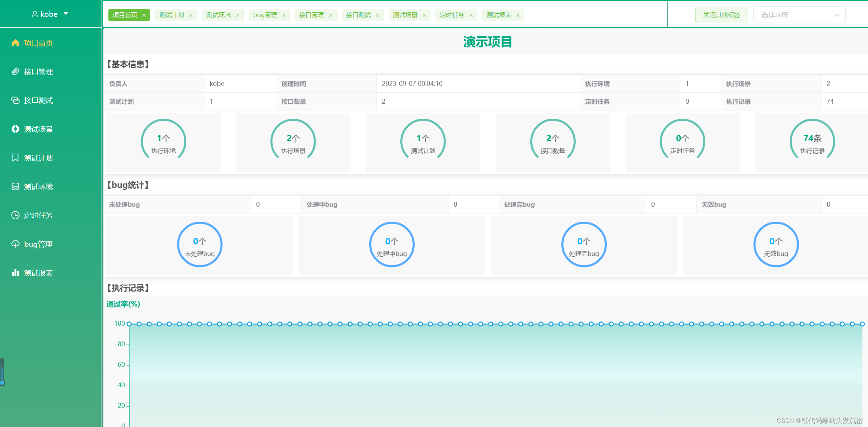Click the 关闭其他标签 button
The height and width of the screenshot is (427, 868).
tap(722, 15)
